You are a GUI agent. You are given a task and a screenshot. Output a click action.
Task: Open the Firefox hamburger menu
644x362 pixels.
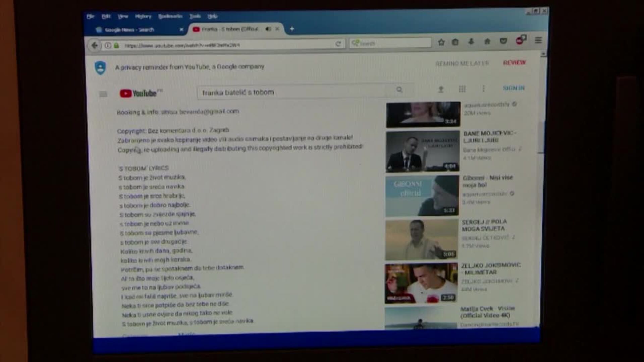pos(538,41)
